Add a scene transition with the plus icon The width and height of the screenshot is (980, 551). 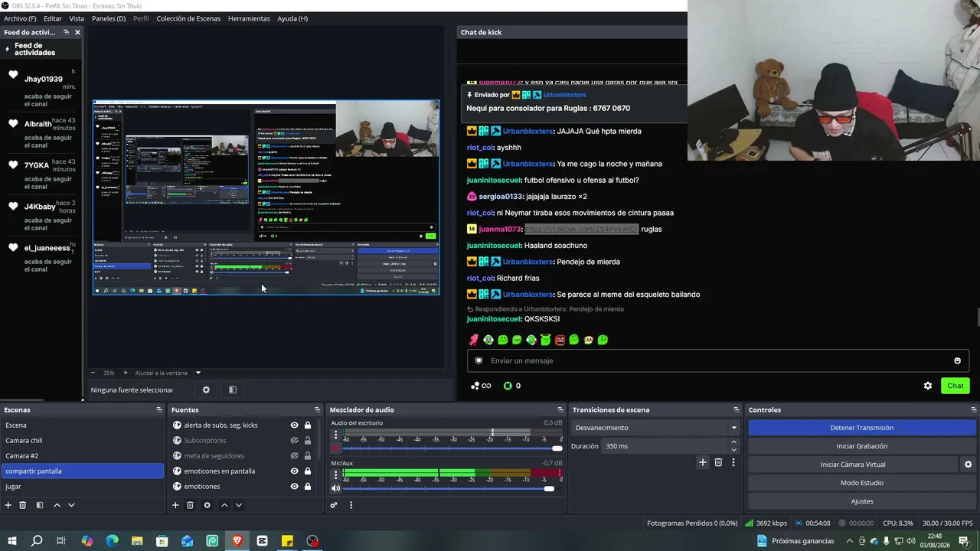coord(702,462)
